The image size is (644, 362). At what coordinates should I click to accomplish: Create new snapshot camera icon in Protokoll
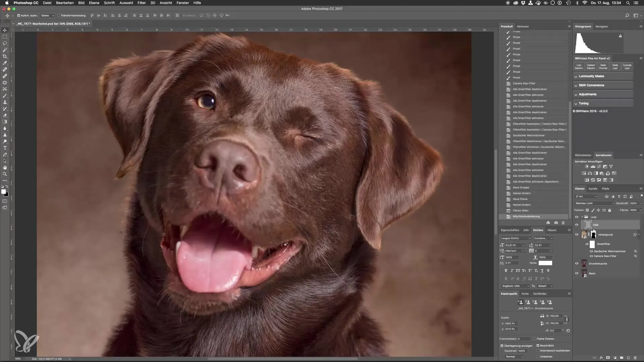click(x=556, y=223)
